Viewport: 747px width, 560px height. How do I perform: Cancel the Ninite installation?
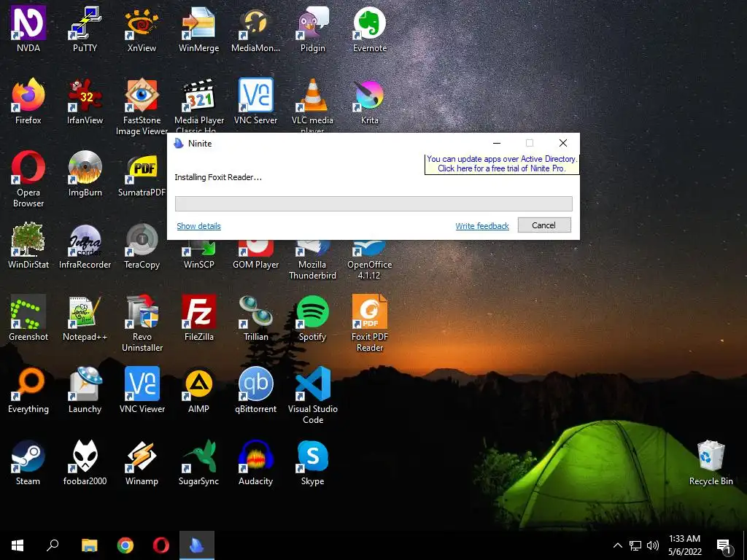click(x=544, y=225)
